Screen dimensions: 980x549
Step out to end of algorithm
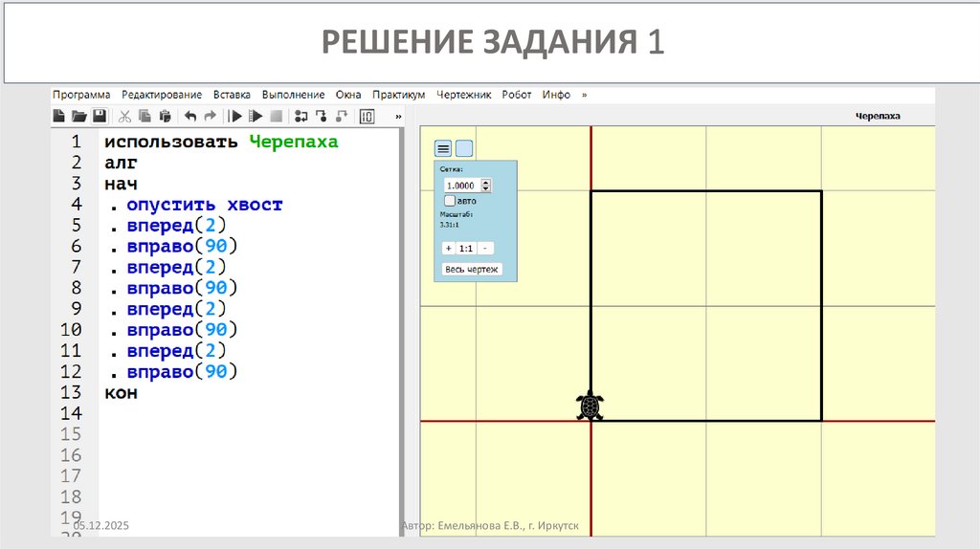click(x=342, y=116)
